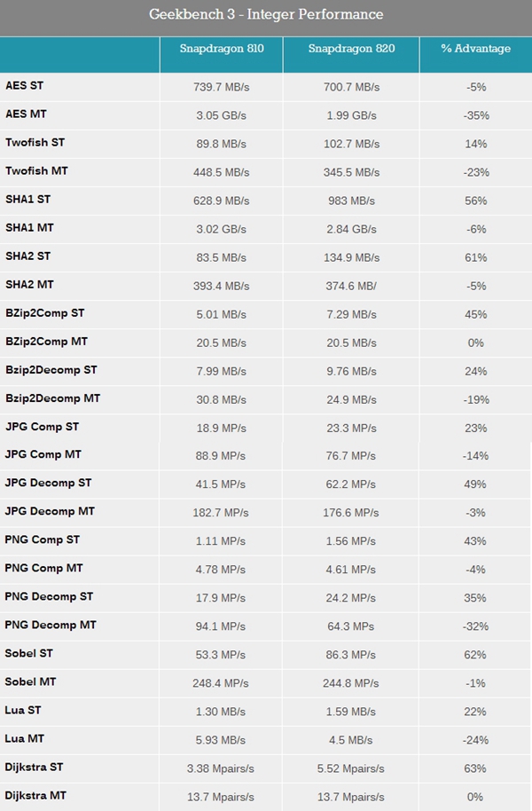Viewport: 532px width, 811px height.
Task: Select the Snapdragon 810 column header
Action: (221, 49)
